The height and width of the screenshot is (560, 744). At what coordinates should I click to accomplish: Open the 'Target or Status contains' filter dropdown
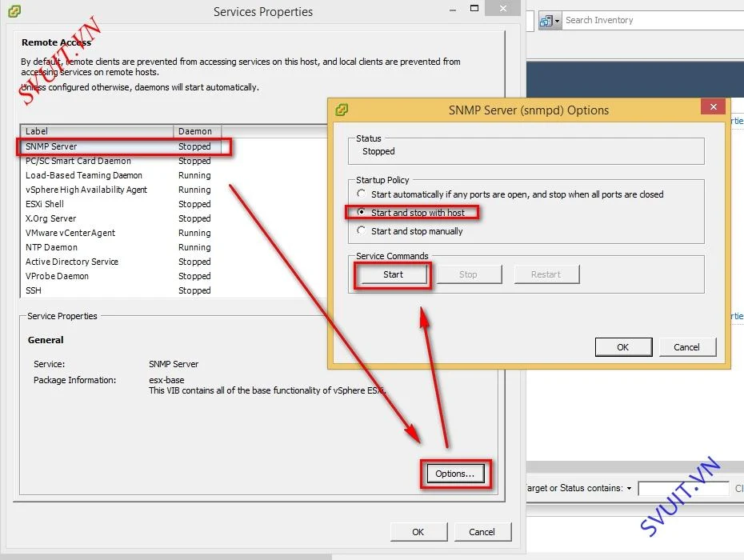coord(629,488)
